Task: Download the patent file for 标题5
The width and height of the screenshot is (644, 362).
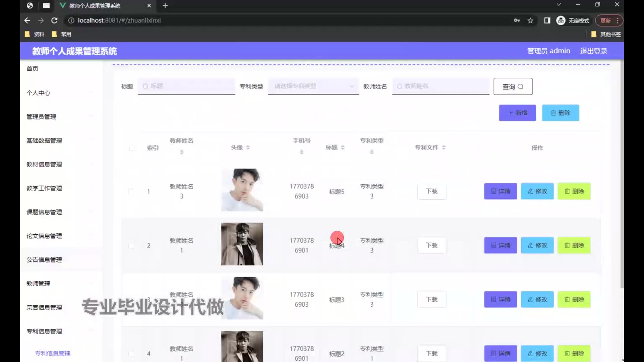Action: (432, 191)
